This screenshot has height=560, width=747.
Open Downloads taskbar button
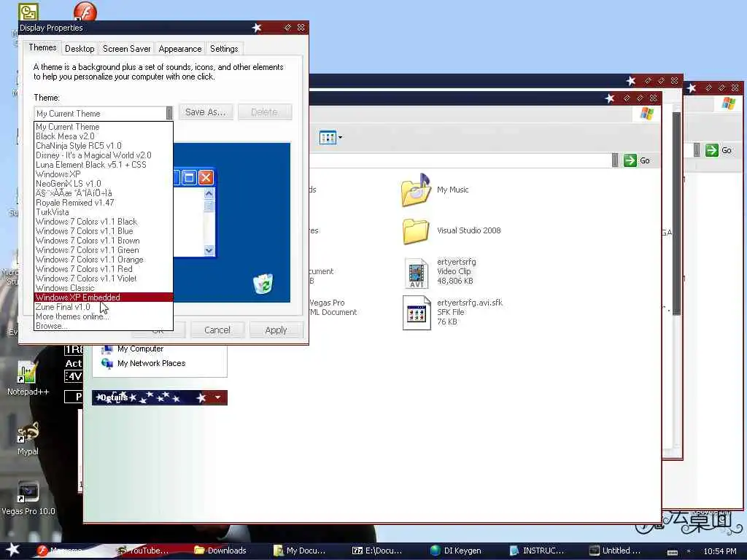(221, 551)
